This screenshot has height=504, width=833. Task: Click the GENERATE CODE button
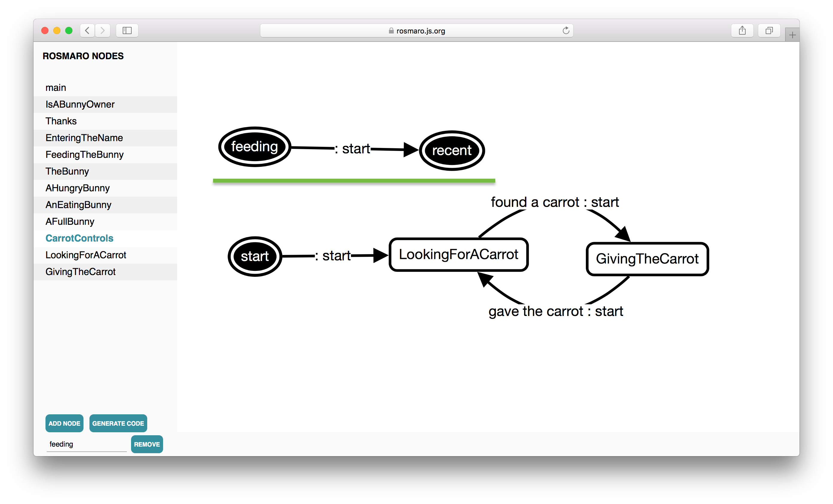[x=118, y=423]
